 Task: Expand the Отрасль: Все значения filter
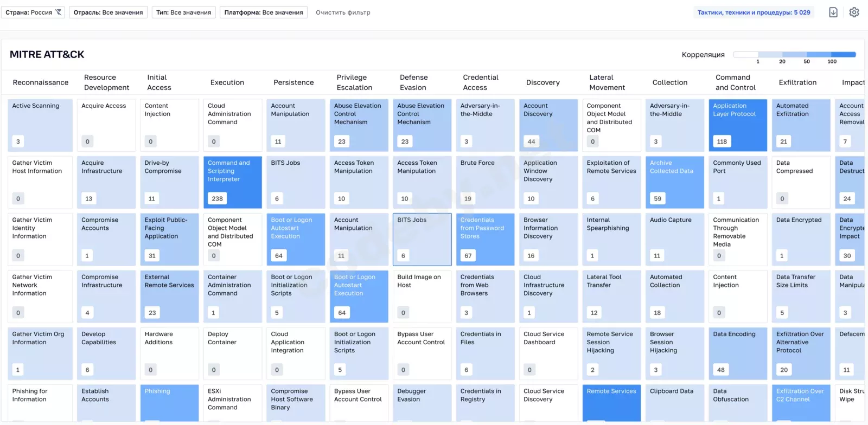[x=108, y=12]
